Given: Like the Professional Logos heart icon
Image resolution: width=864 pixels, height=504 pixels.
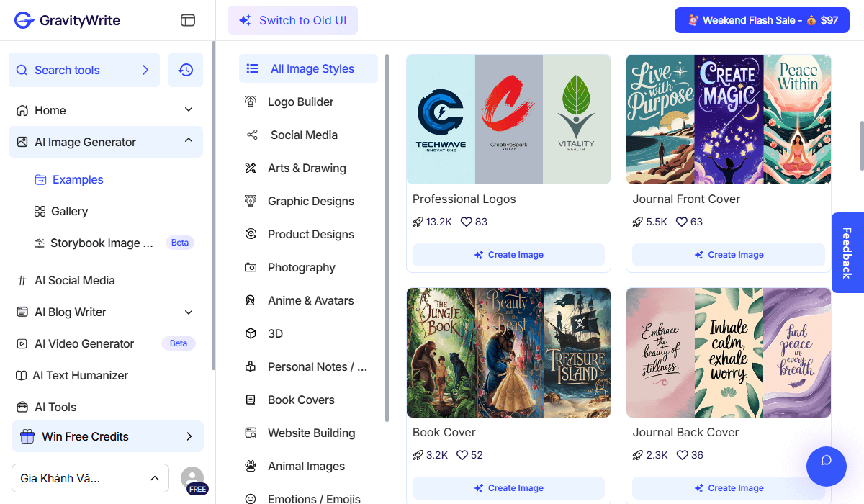Looking at the screenshot, I should pyautogui.click(x=466, y=222).
